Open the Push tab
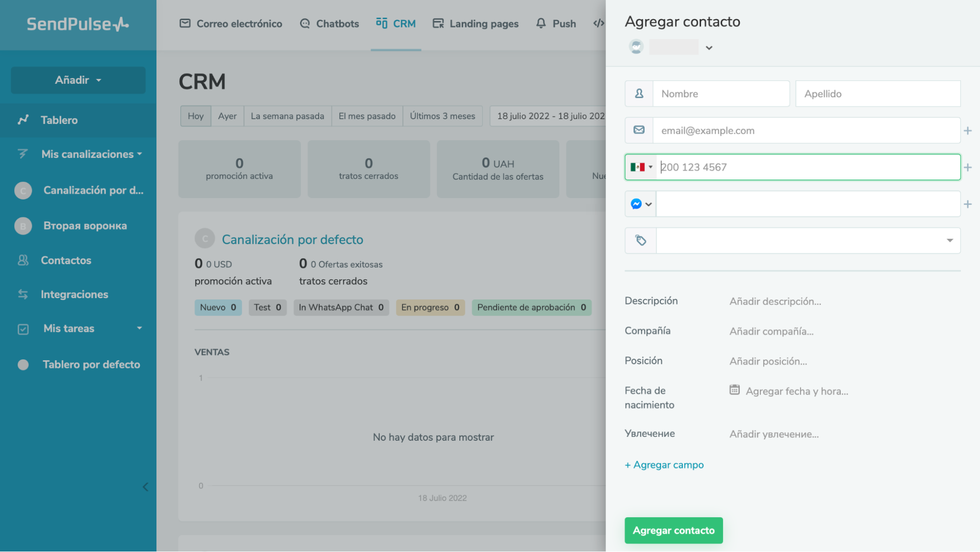 tap(555, 24)
